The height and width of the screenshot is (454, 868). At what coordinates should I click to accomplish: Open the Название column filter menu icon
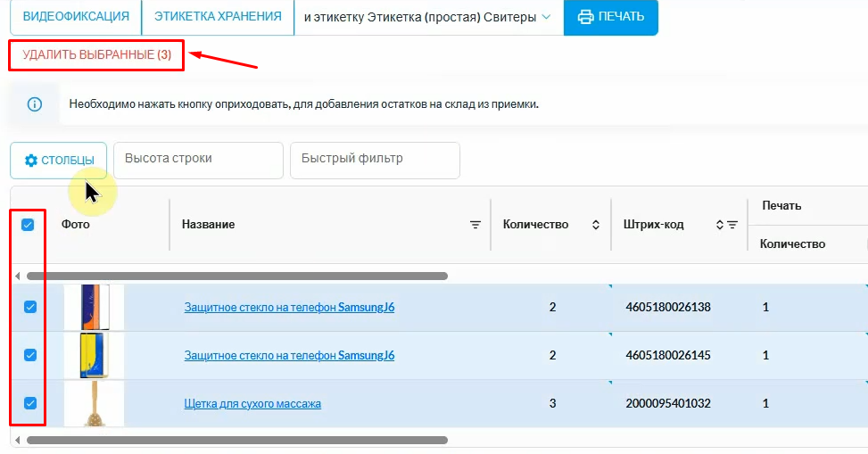pos(475,225)
